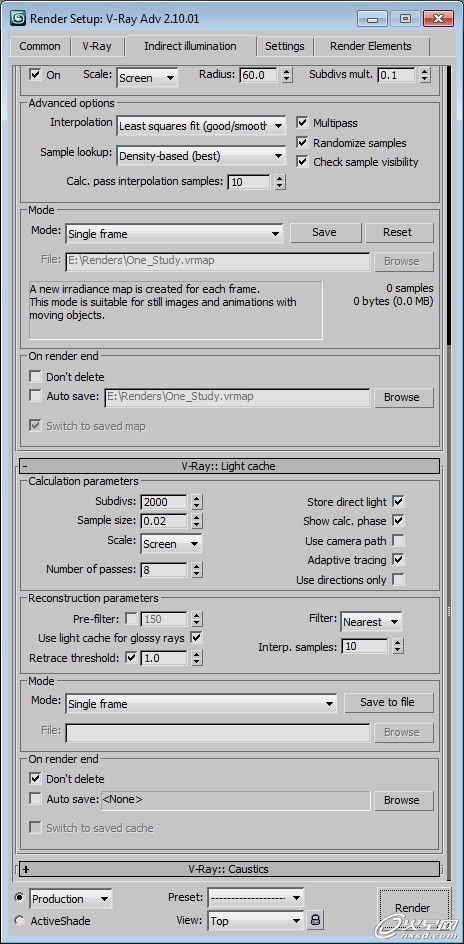
Task: Adjust the Number of passes spinner
Action: point(196,570)
